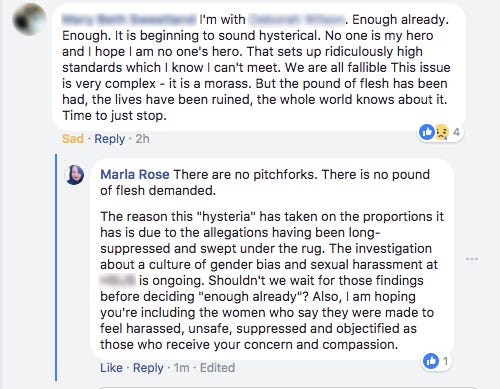Click the sad face reaction emoji icon
This screenshot has height=389, width=500.
(441, 133)
